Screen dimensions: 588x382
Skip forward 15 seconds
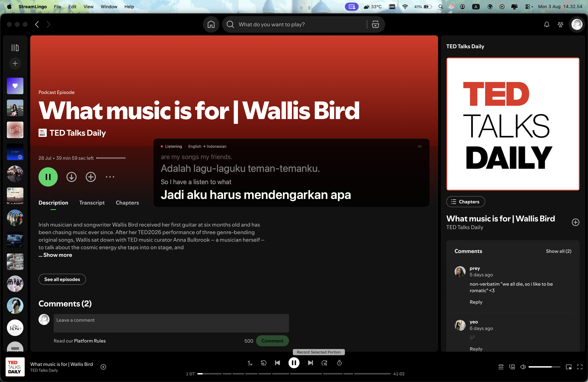tap(324, 363)
